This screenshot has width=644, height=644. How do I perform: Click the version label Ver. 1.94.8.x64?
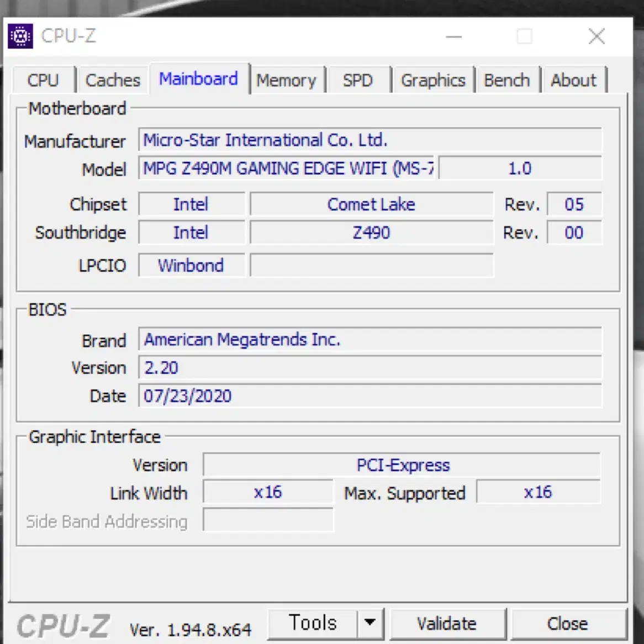[x=191, y=629]
